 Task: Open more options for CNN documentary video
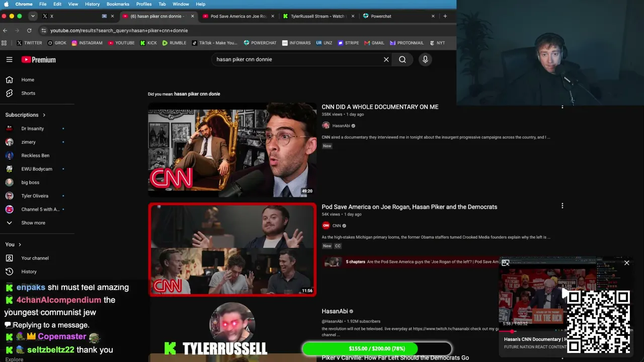coord(562,106)
